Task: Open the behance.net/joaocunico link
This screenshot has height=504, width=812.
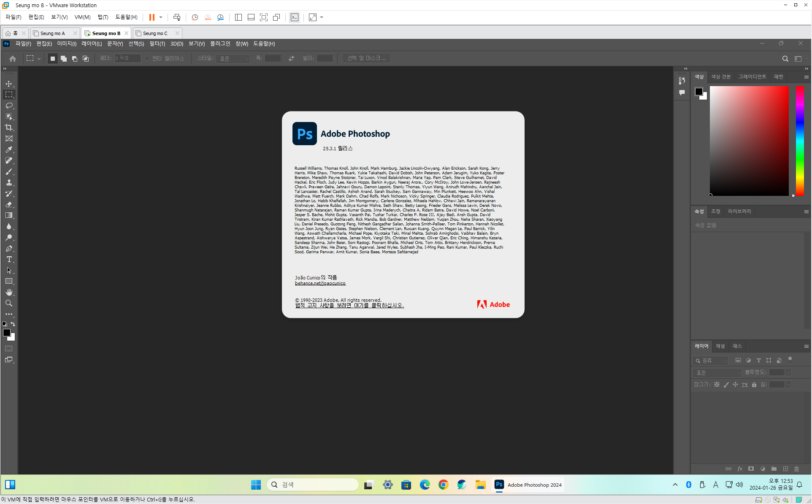Action: tap(320, 283)
